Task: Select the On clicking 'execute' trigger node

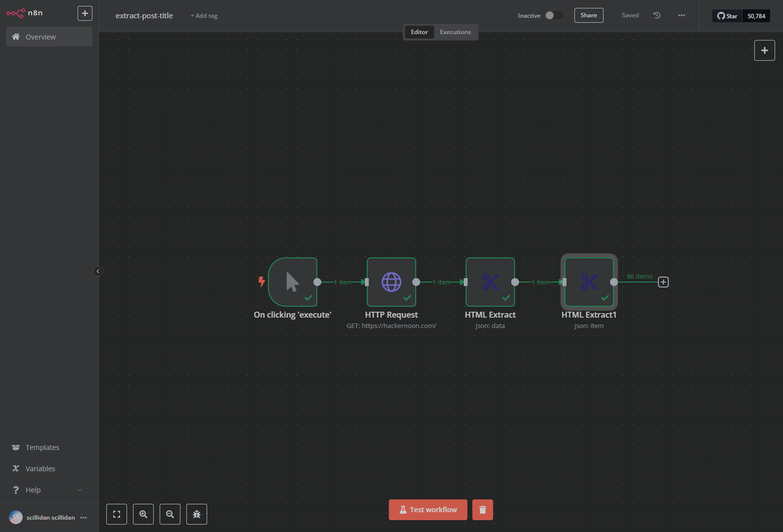Action: (x=293, y=282)
